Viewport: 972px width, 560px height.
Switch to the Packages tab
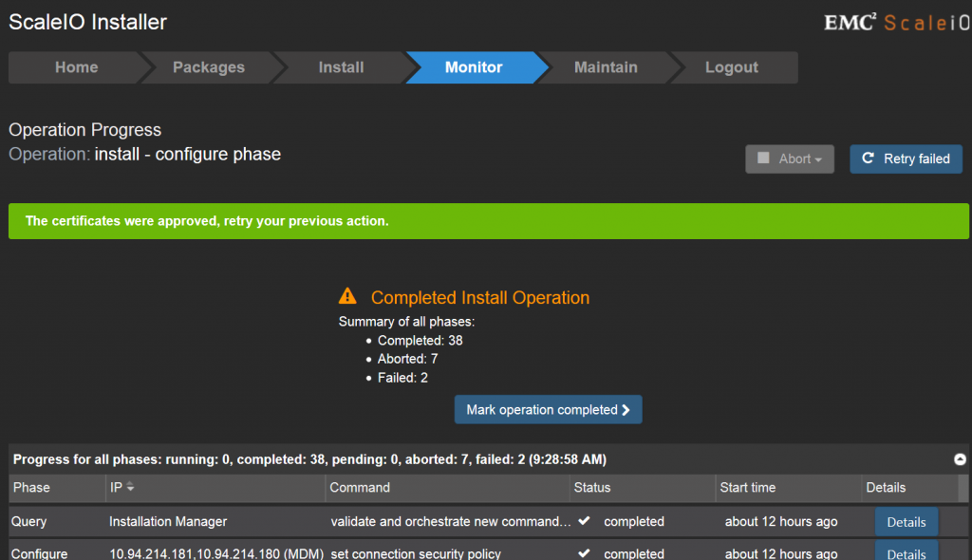coord(208,67)
